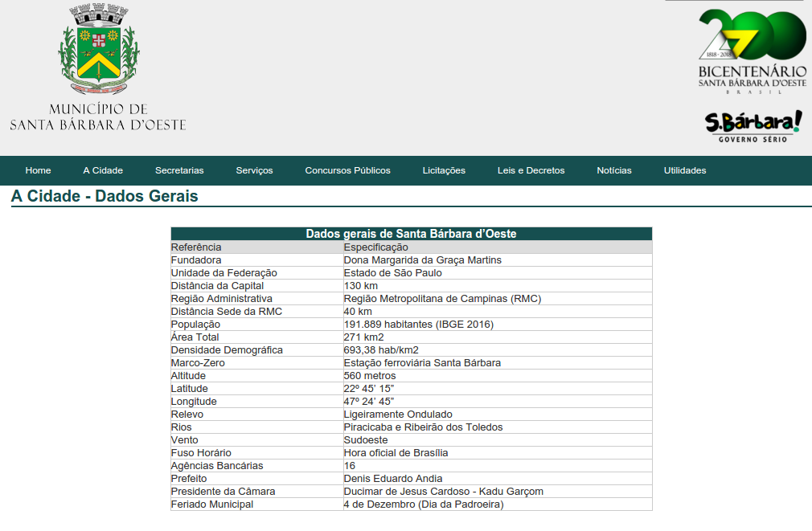812x531 pixels.
Task: Open the Serviços menu
Action: 254,170
